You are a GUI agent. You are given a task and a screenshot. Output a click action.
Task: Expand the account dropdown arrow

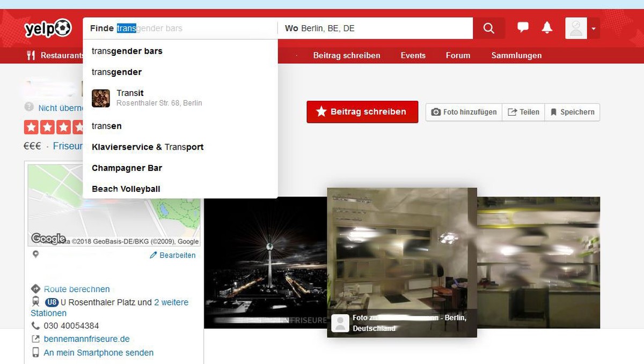594,28
